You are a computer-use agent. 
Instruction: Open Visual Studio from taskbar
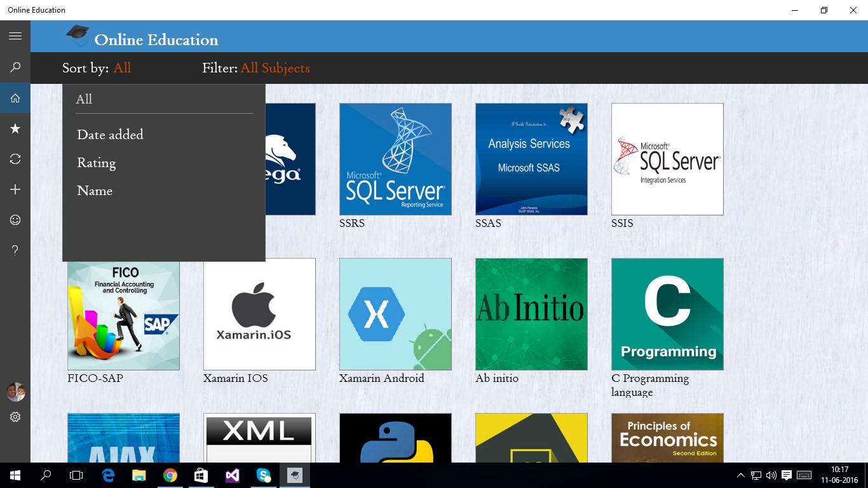coord(232,475)
